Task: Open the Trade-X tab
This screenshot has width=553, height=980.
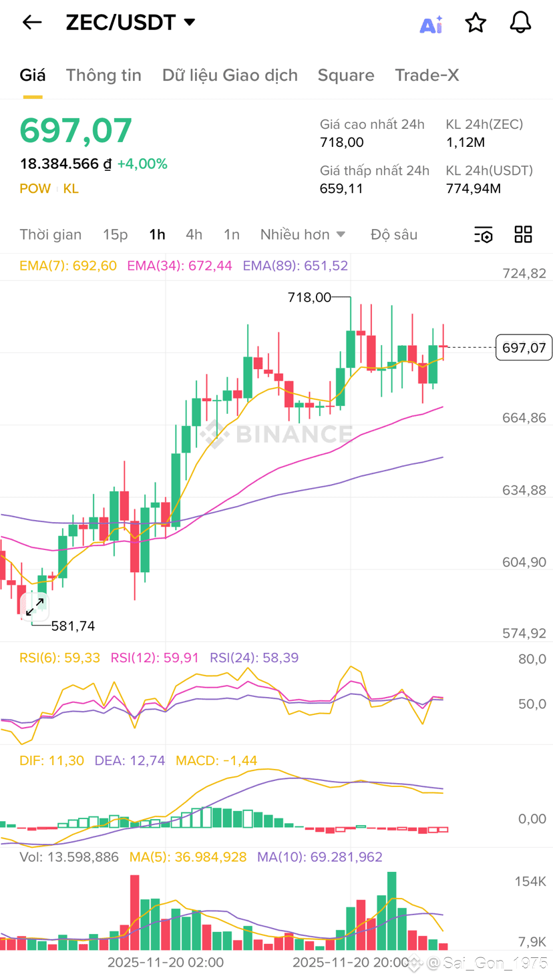Action: coord(427,75)
